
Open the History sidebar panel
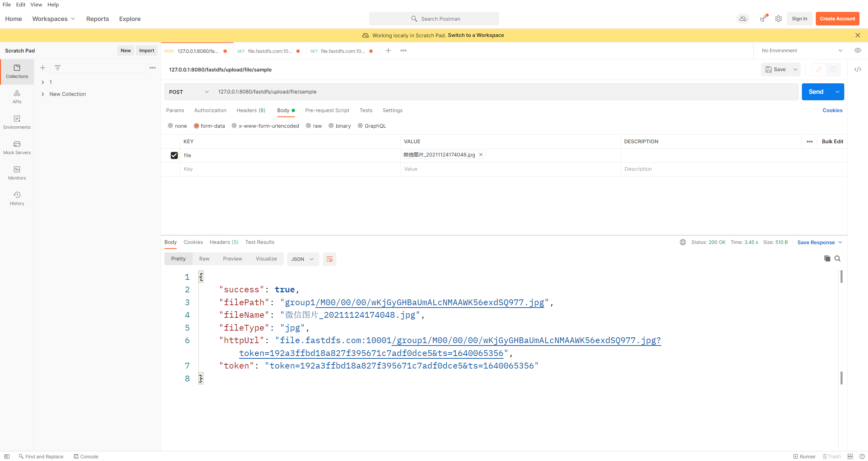pos(17,198)
